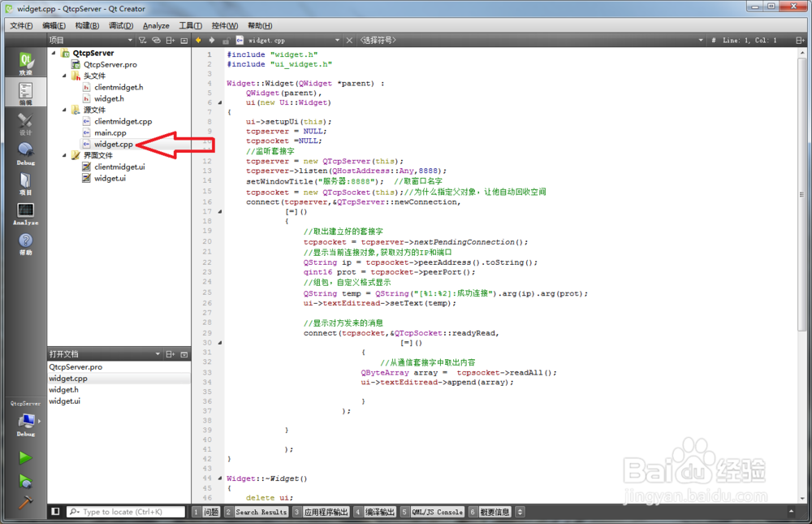
Task: Click the project tree filter icon
Action: pos(142,41)
